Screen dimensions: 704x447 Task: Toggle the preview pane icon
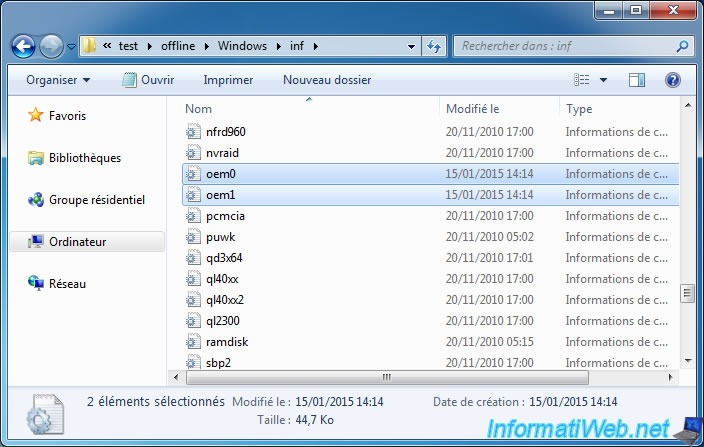637,80
